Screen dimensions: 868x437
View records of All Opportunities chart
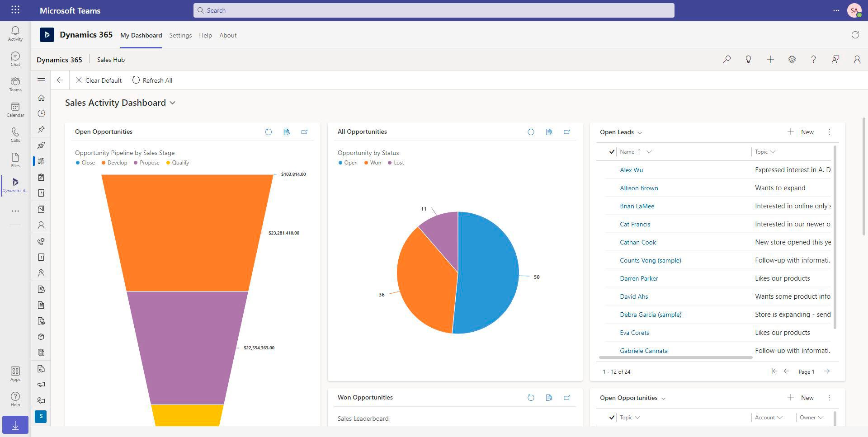549,132
